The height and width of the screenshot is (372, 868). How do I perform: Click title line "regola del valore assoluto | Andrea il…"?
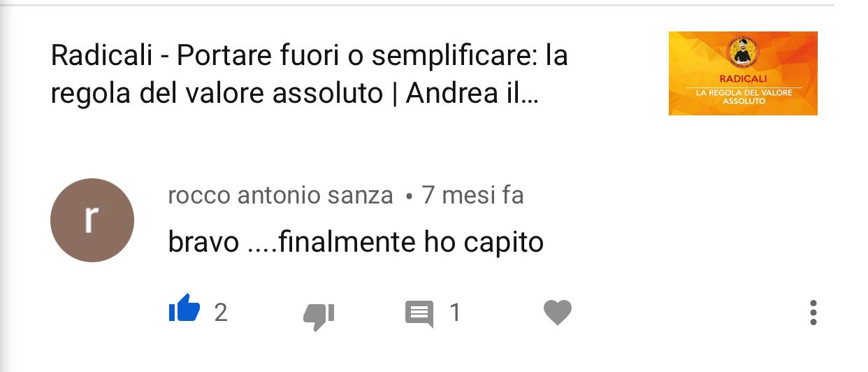[x=295, y=93]
